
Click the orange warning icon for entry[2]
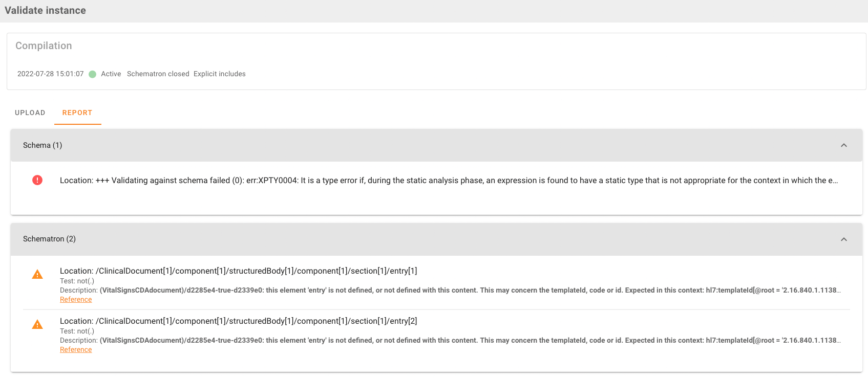click(37, 325)
